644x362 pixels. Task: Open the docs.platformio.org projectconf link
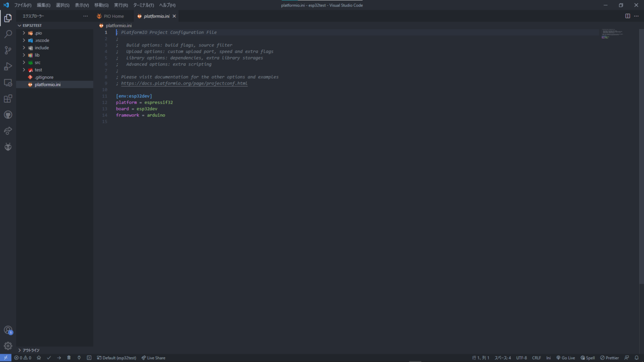184,84
